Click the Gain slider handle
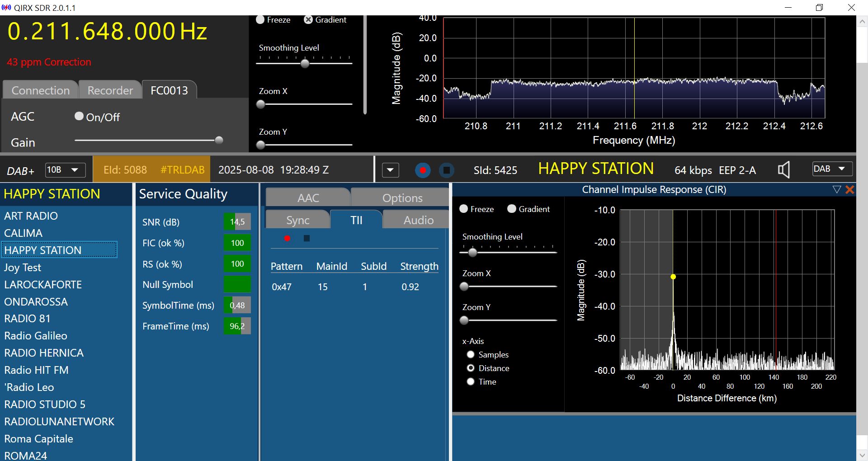Viewport: 868px width, 461px height. pos(219,140)
